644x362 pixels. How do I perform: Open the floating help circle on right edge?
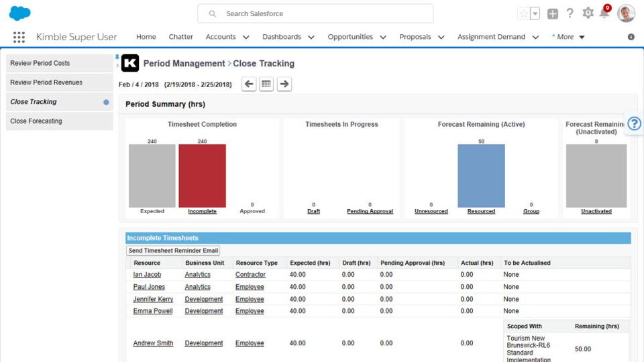[x=634, y=123]
